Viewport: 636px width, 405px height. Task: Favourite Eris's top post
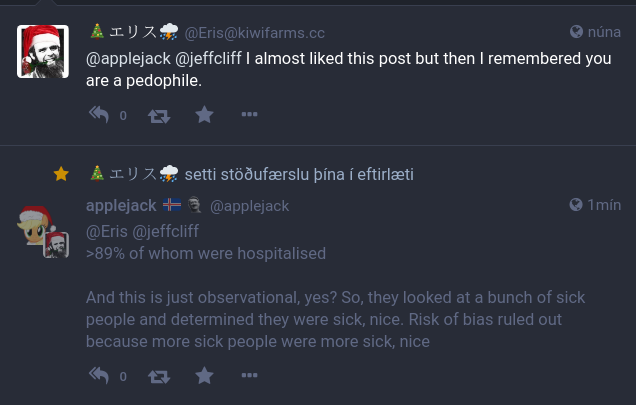(204, 114)
